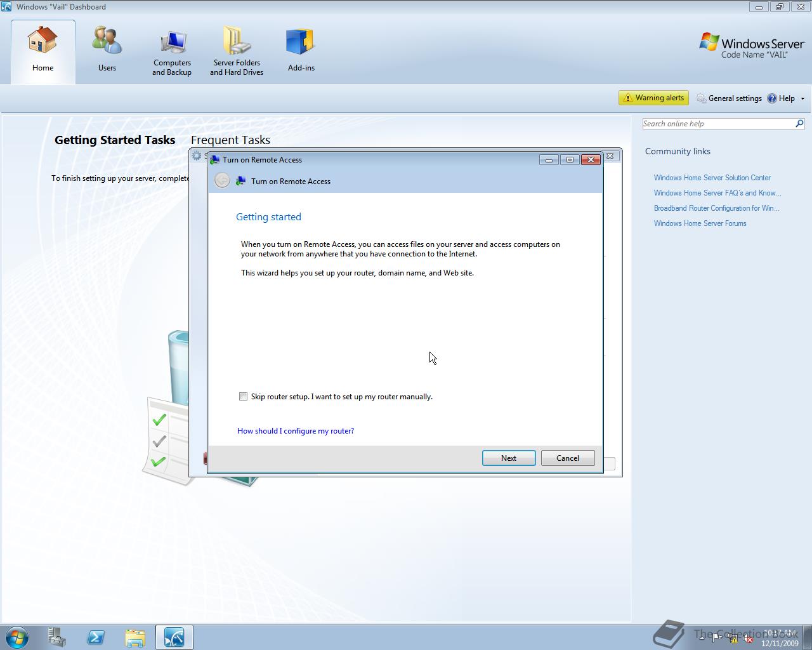Click the gear icon of background window
The height and width of the screenshot is (650, 812).
(x=197, y=156)
